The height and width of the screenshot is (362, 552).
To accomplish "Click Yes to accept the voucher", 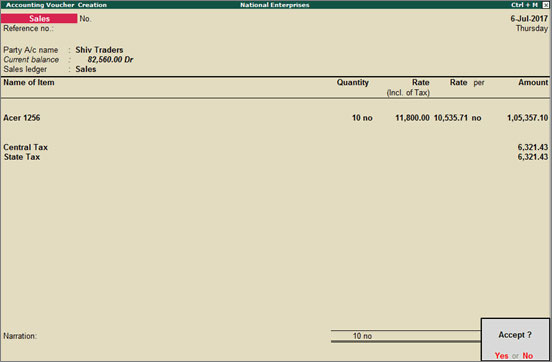I will [x=501, y=356].
